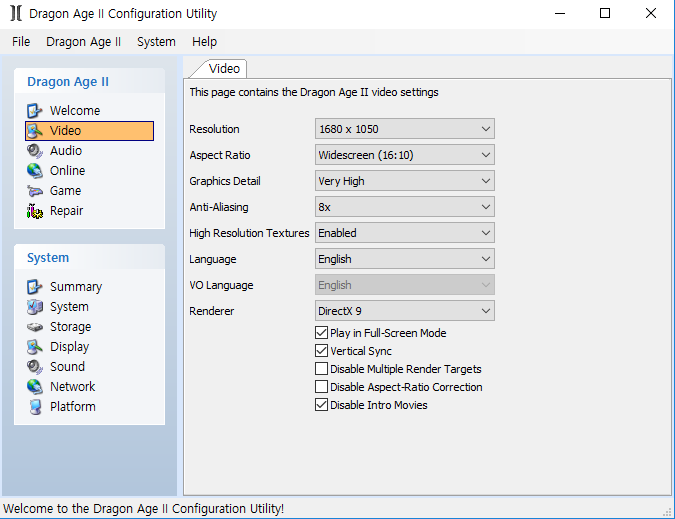The height and width of the screenshot is (519, 675).
Task: Click the VO Language label
Action: coord(221,285)
